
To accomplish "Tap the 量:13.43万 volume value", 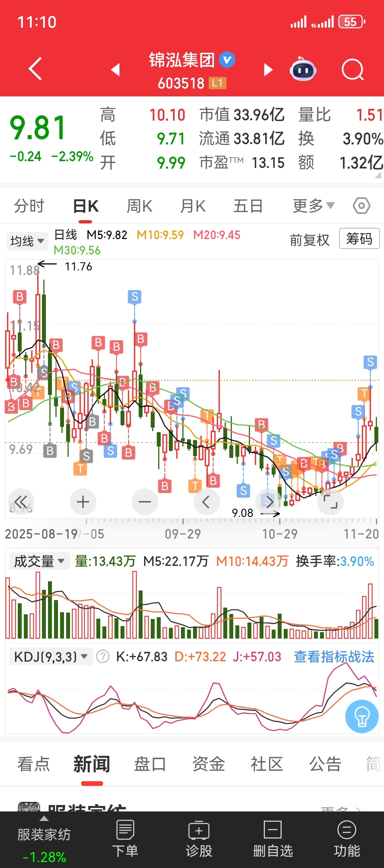I will 105,561.
